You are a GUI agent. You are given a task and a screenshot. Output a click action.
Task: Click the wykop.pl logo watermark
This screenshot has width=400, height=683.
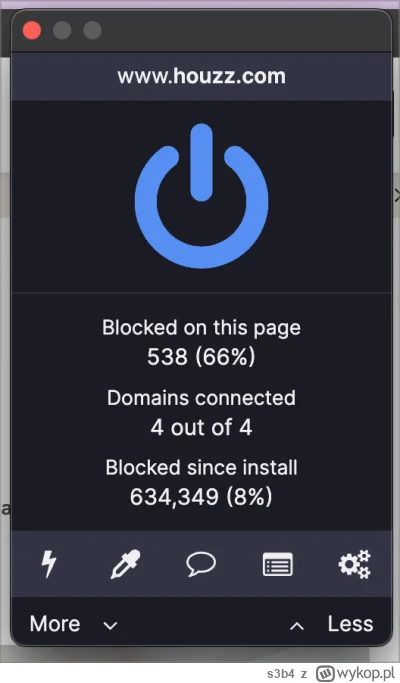pos(355,673)
